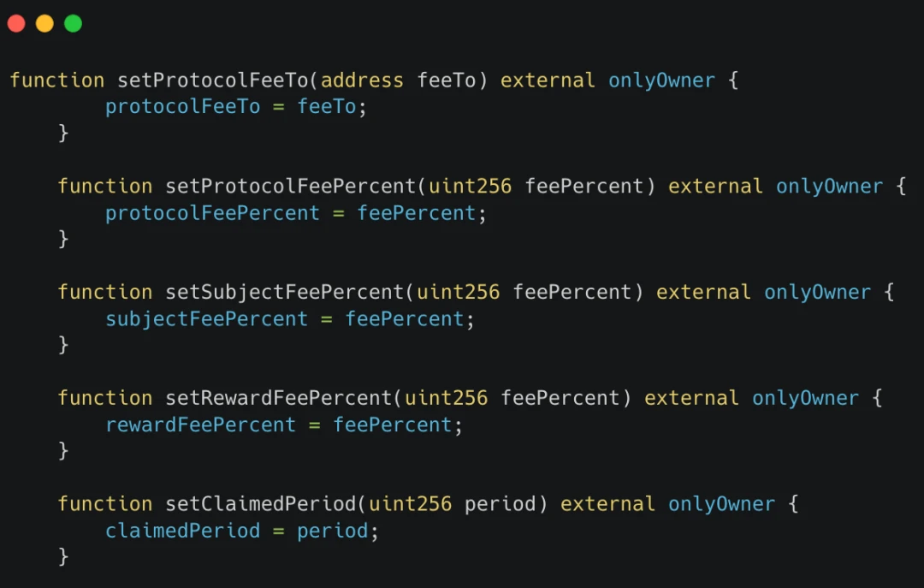
Task: Click onlyOwner modifier on the setClaimedPeriod line
Action: pyautogui.click(x=721, y=504)
